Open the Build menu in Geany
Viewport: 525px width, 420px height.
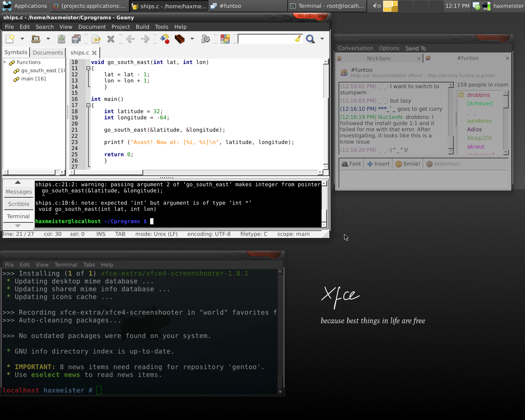click(142, 27)
